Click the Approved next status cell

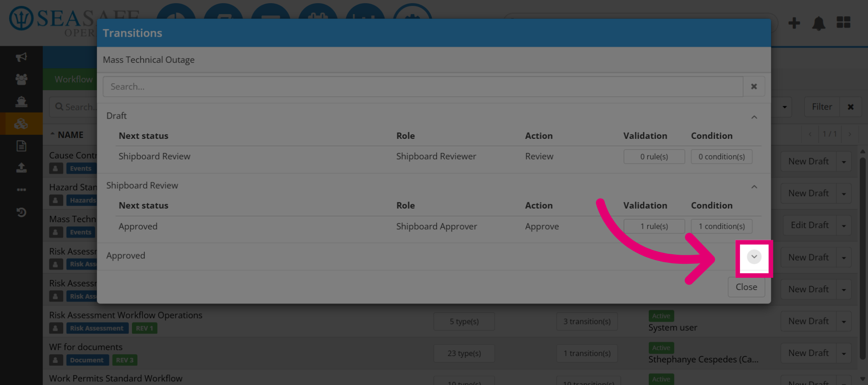[x=138, y=226]
